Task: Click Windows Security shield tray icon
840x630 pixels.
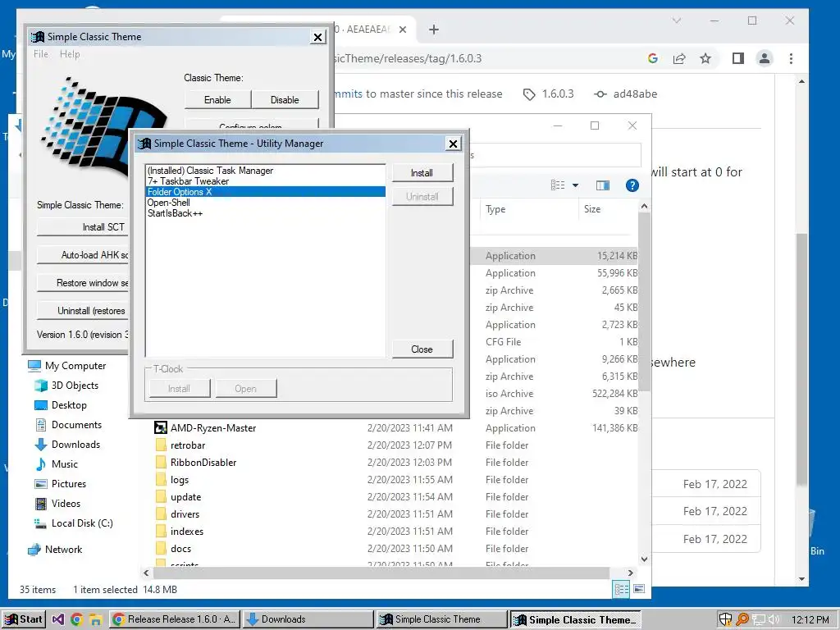Action: [x=725, y=619]
